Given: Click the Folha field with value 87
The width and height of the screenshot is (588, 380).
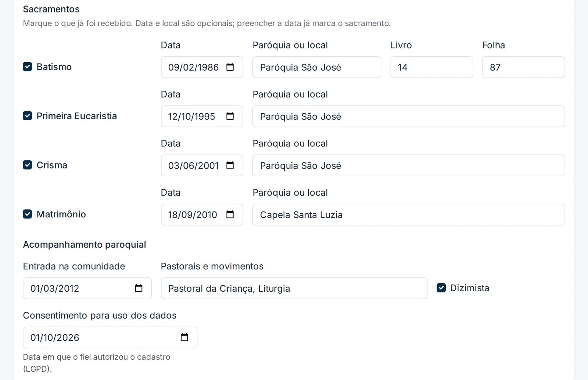Looking at the screenshot, I should tap(524, 67).
